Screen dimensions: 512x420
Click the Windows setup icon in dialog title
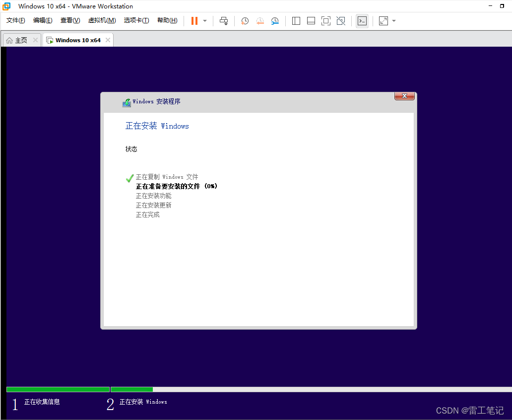(x=127, y=103)
